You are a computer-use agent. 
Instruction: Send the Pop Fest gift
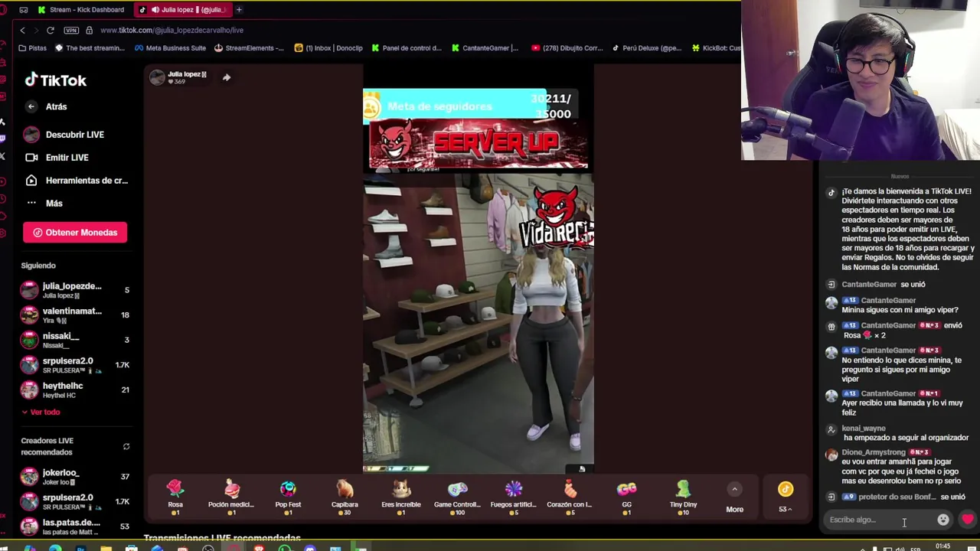coord(288,496)
